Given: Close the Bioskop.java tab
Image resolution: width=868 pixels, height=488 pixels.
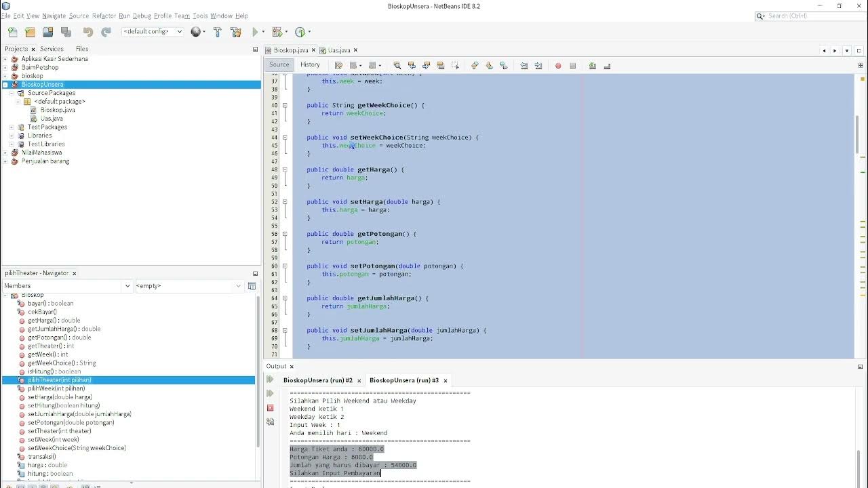Looking at the screenshot, I should pos(314,50).
